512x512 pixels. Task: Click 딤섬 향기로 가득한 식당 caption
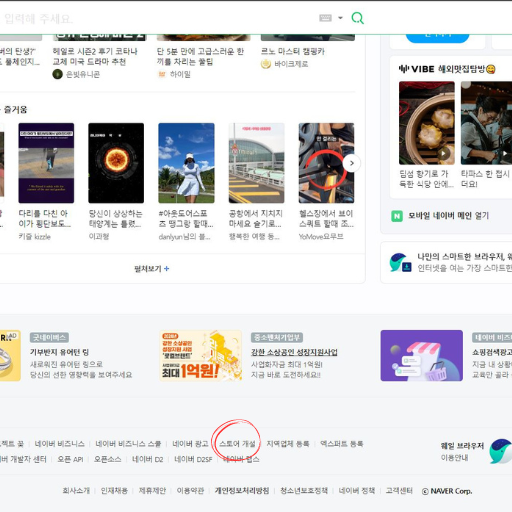pos(426,179)
